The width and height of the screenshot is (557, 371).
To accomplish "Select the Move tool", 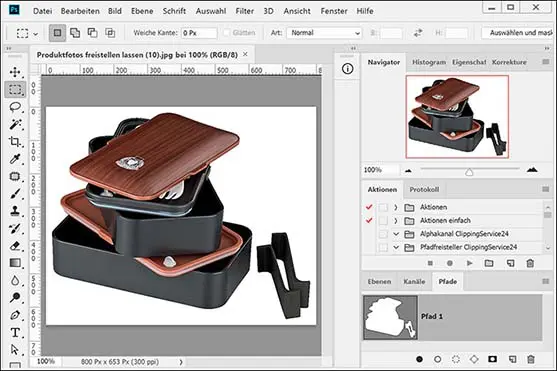I will [x=15, y=72].
